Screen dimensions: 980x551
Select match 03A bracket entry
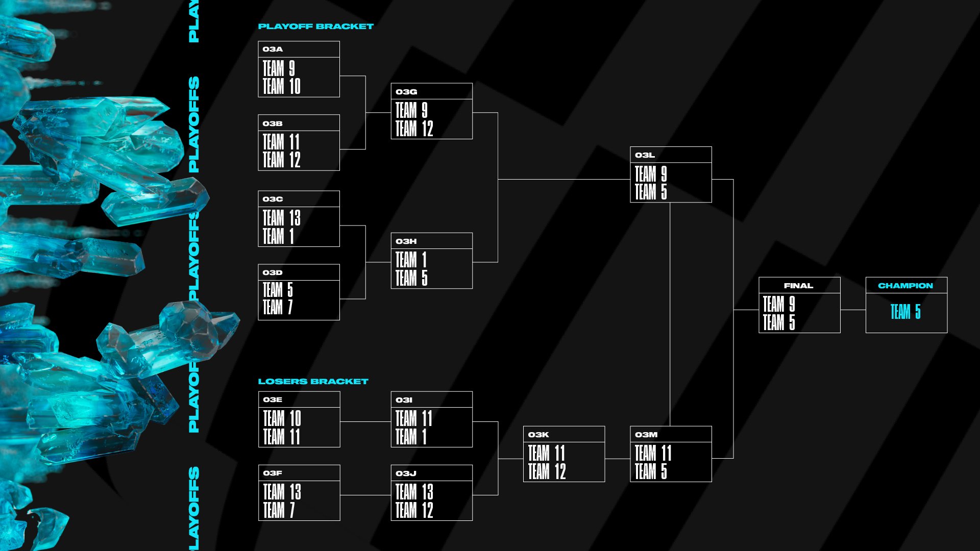pos(299,68)
